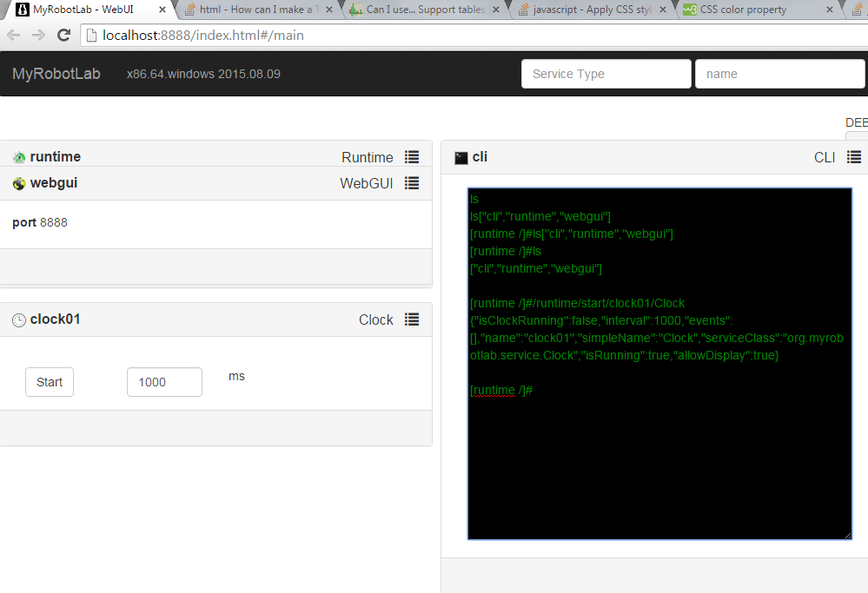Open the runtime service list menu icon
Image resolution: width=868 pixels, height=593 pixels.
tap(411, 157)
